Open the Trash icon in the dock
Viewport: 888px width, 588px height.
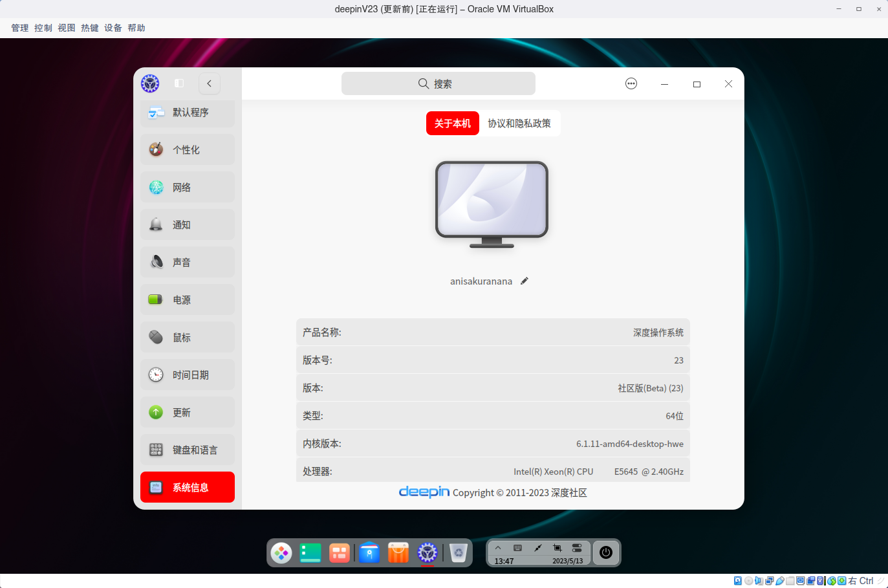click(459, 553)
